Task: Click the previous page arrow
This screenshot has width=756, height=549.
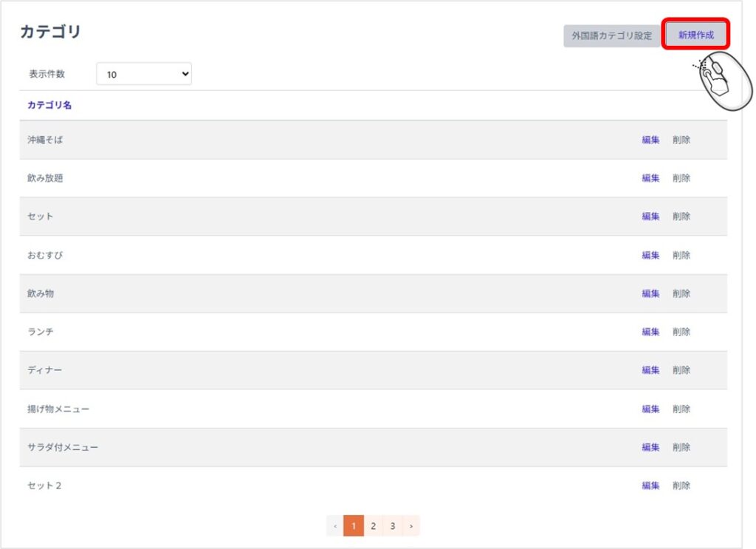Action: tap(335, 526)
